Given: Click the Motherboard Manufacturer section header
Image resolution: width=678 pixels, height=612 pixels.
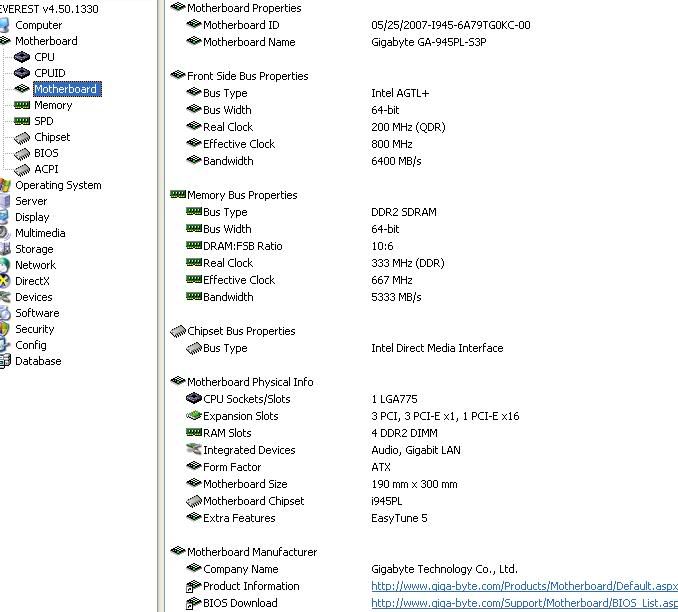Looking at the screenshot, I should pyautogui.click(x=252, y=552).
